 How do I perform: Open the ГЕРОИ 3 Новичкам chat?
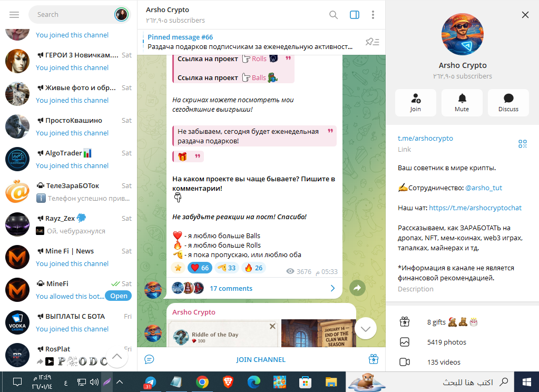pos(68,61)
